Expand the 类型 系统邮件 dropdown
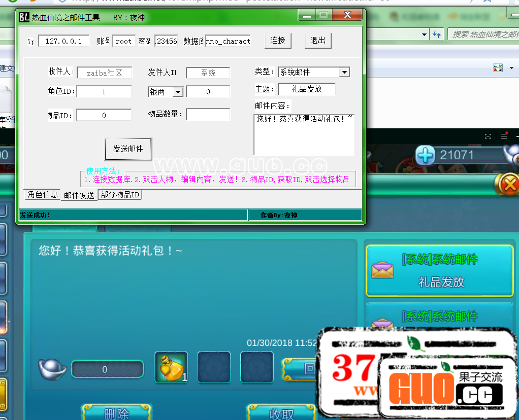The width and height of the screenshot is (519, 420). (x=344, y=72)
